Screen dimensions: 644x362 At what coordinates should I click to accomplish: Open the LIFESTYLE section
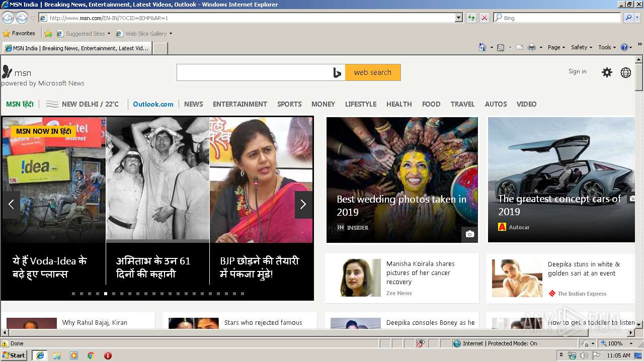[361, 104]
